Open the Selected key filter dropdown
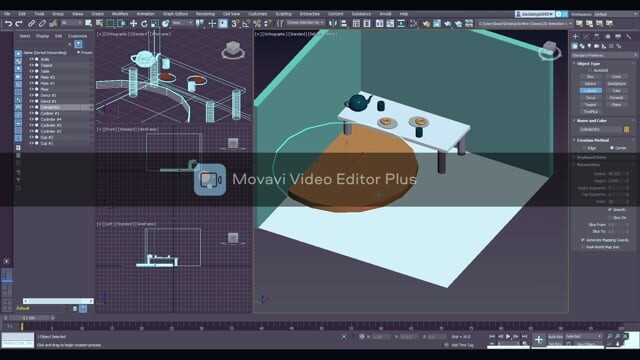Screen dimensions: 640x360 tap(584, 336)
